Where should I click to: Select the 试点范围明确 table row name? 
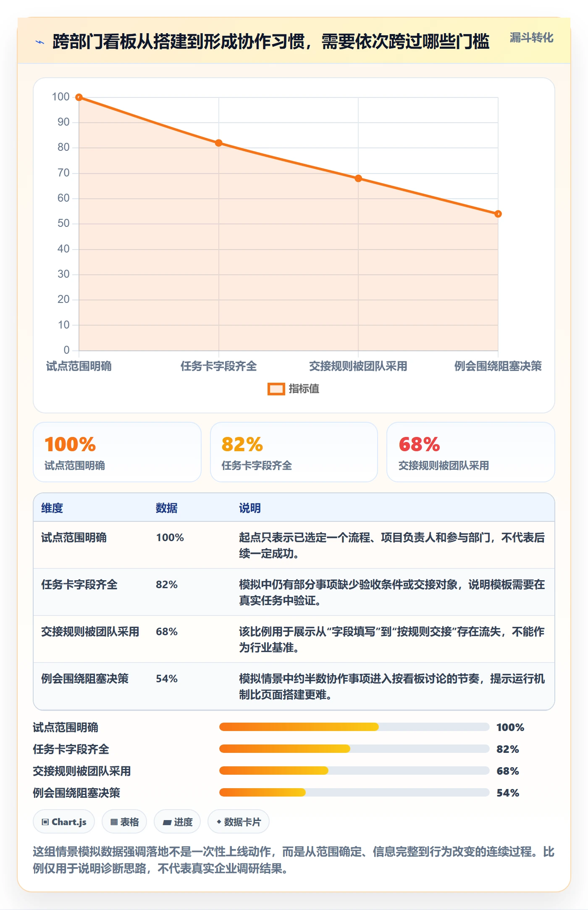point(74,537)
